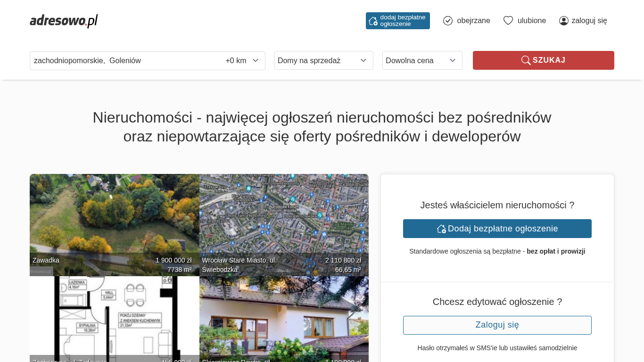
Task: Click the checkmark circle obejrzane icon
Action: [x=448, y=21]
